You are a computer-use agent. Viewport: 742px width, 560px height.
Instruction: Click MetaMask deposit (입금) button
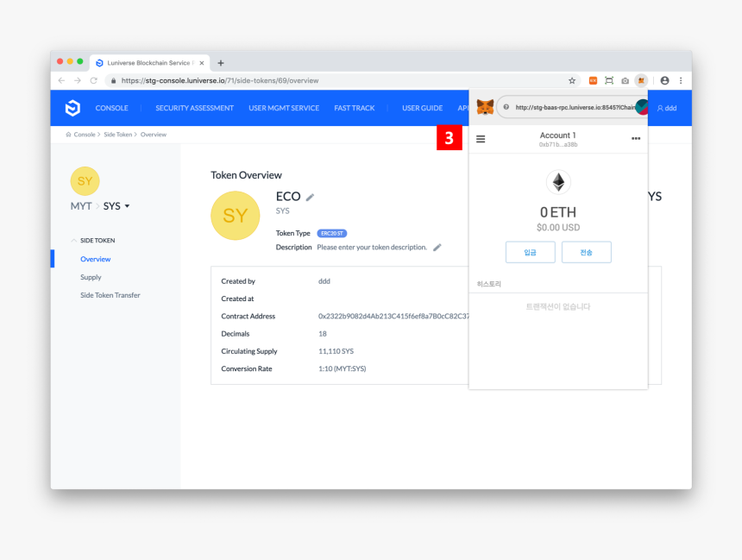pos(530,252)
